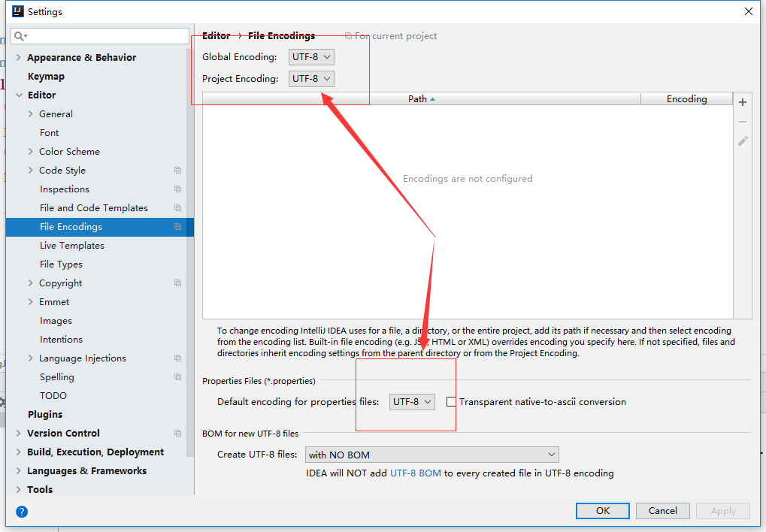Expand Languages & Frameworks section
This screenshot has width=766, height=532.
coord(18,471)
